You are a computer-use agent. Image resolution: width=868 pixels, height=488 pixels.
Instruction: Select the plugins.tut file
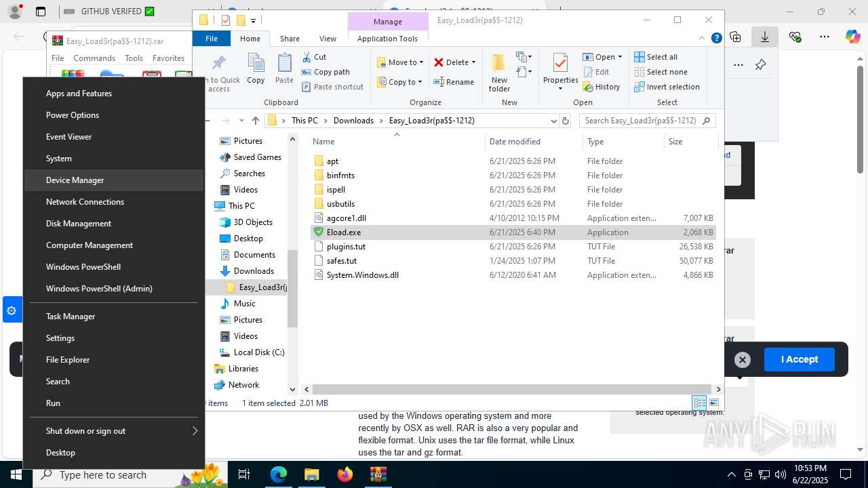pos(513,246)
